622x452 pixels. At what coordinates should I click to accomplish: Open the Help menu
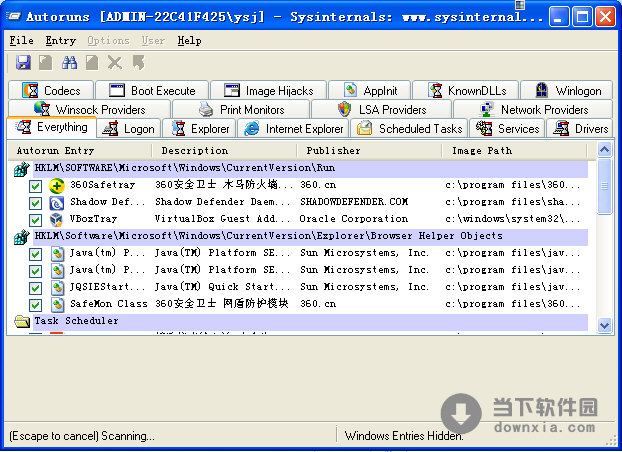(x=189, y=40)
